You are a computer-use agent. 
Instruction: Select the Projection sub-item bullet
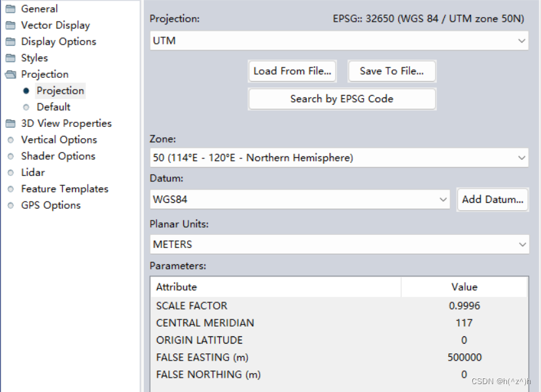(26, 91)
